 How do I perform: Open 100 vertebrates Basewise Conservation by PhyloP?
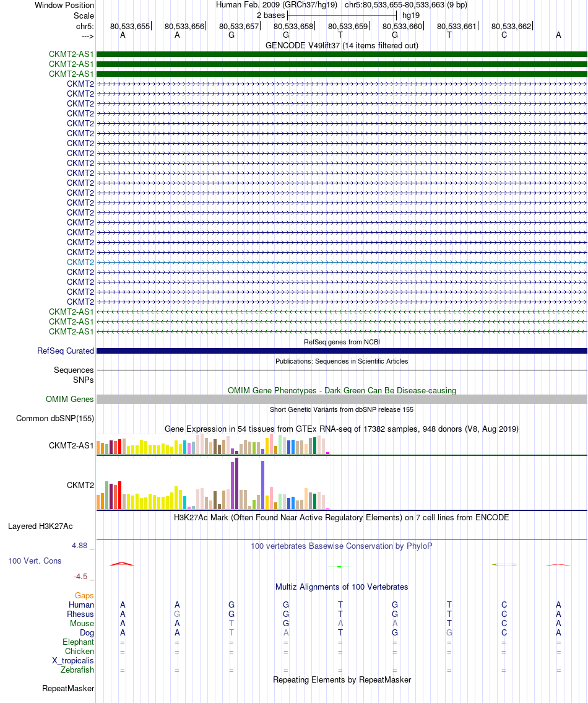[x=342, y=546]
